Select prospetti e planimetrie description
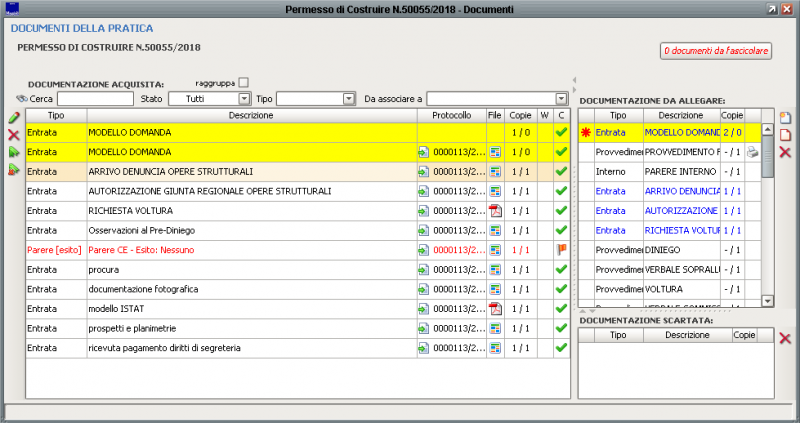Image resolution: width=800 pixels, height=423 pixels. pyautogui.click(x=252, y=329)
